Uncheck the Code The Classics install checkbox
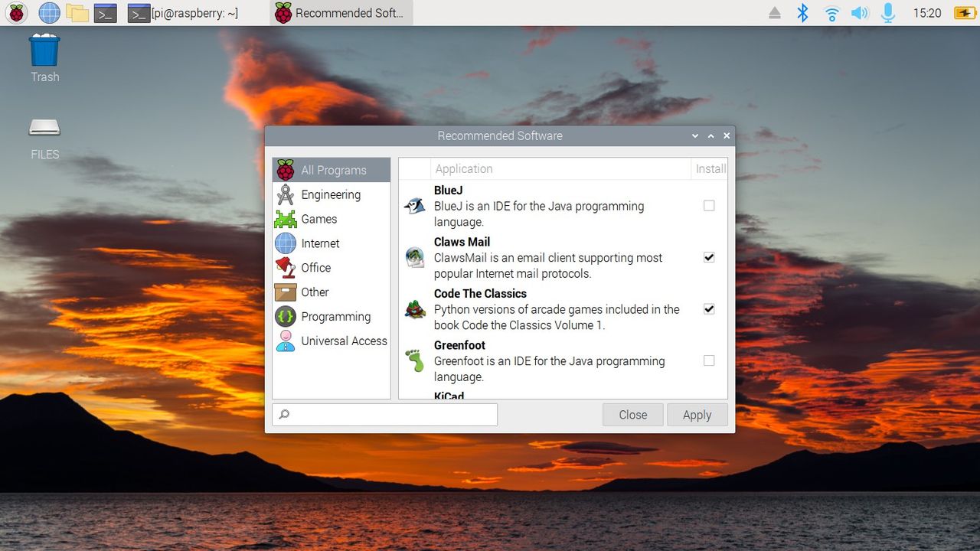 709,309
